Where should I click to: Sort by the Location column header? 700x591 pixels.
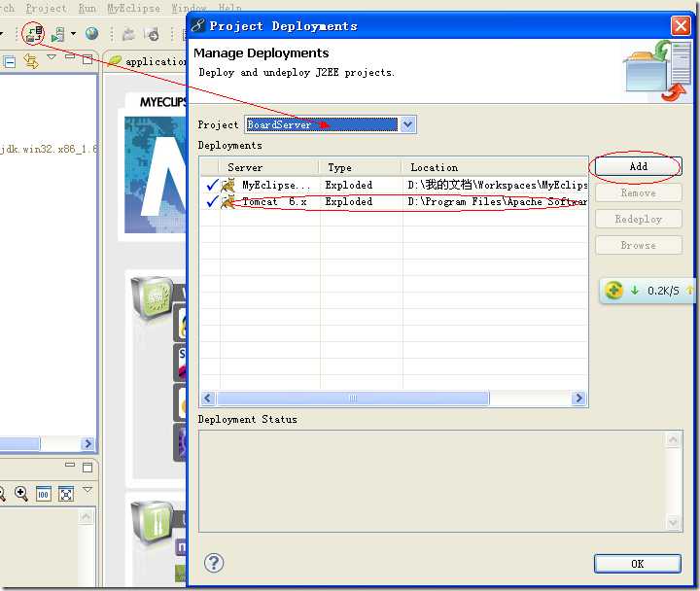pos(495,167)
